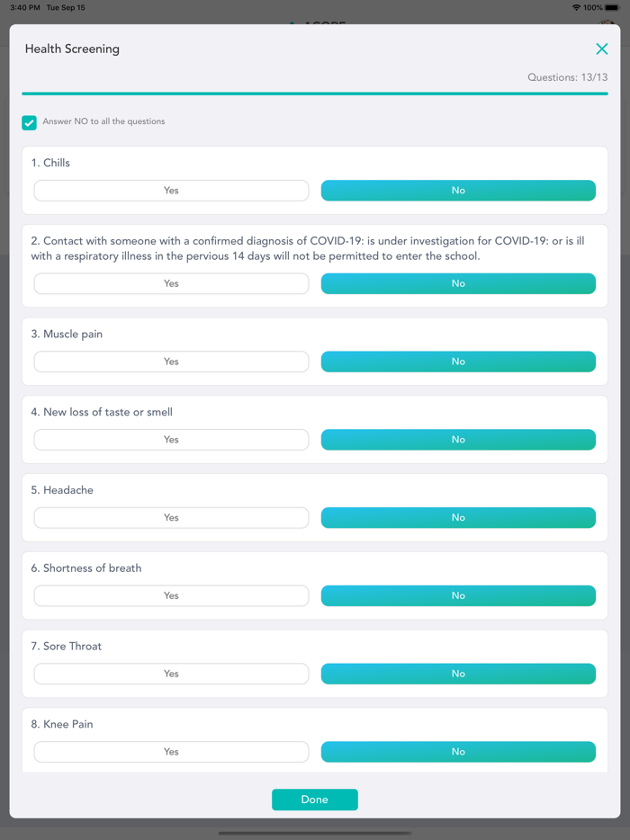
Task: Click the questions progress bar
Action: pyautogui.click(x=314, y=93)
